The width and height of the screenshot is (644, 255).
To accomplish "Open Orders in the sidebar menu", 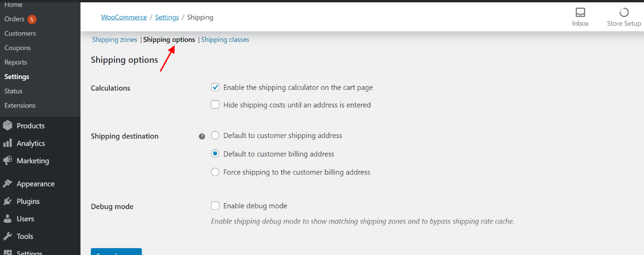I will click(x=14, y=19).
